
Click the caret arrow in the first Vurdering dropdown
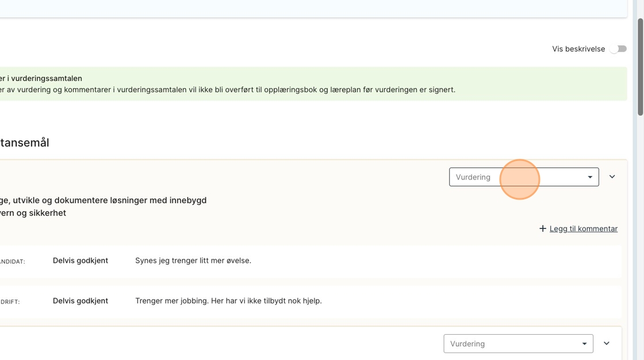coord(590,177)
